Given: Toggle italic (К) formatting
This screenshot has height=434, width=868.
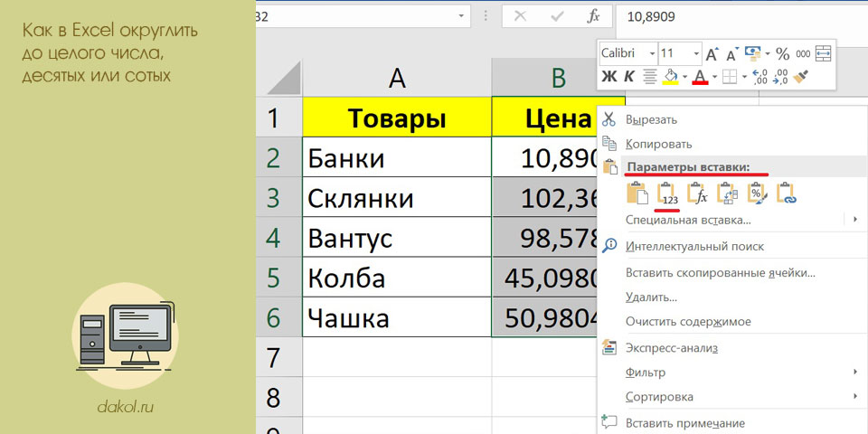Looking at the screenshot, I should click(x=629, y=76).
